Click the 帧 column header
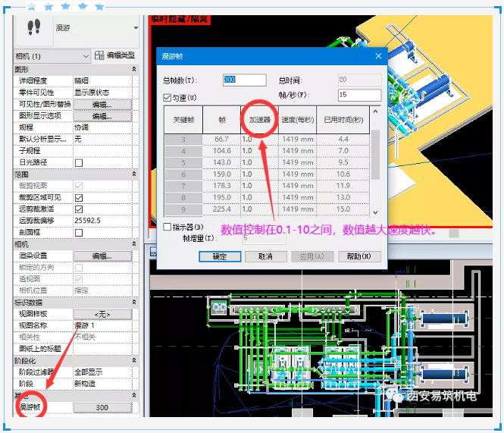The width and height of the screenshot is (504, 433). pyautogui.click(x=222, y=120)
